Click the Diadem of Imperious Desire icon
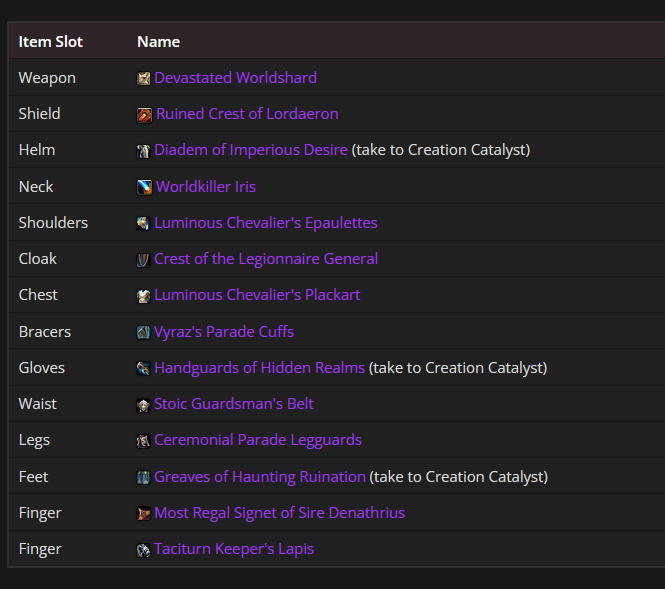The image size is (665, 589). 143,151
